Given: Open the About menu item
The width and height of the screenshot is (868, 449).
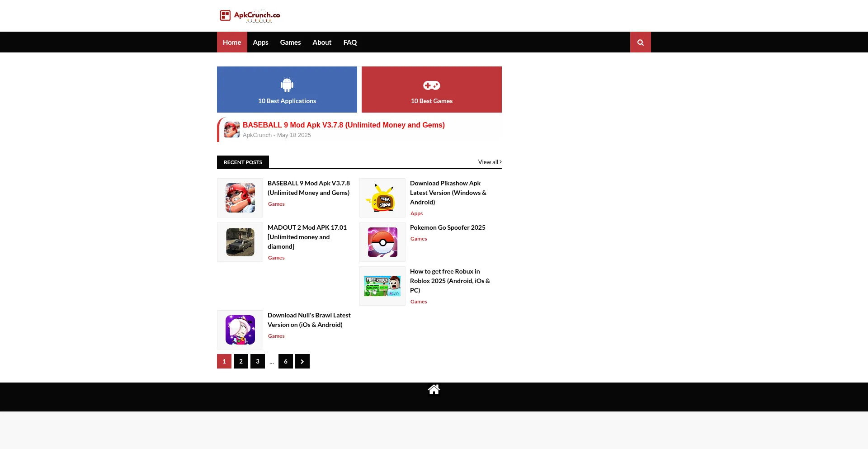Looking at the screenshot, I should point(322,42).
